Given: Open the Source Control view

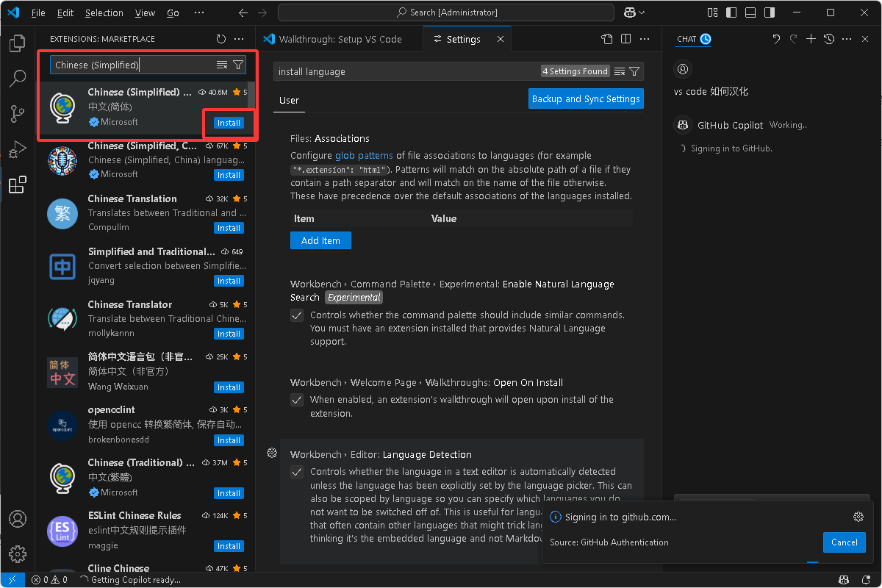Looking at the screenshot, I should pos(17,114).
